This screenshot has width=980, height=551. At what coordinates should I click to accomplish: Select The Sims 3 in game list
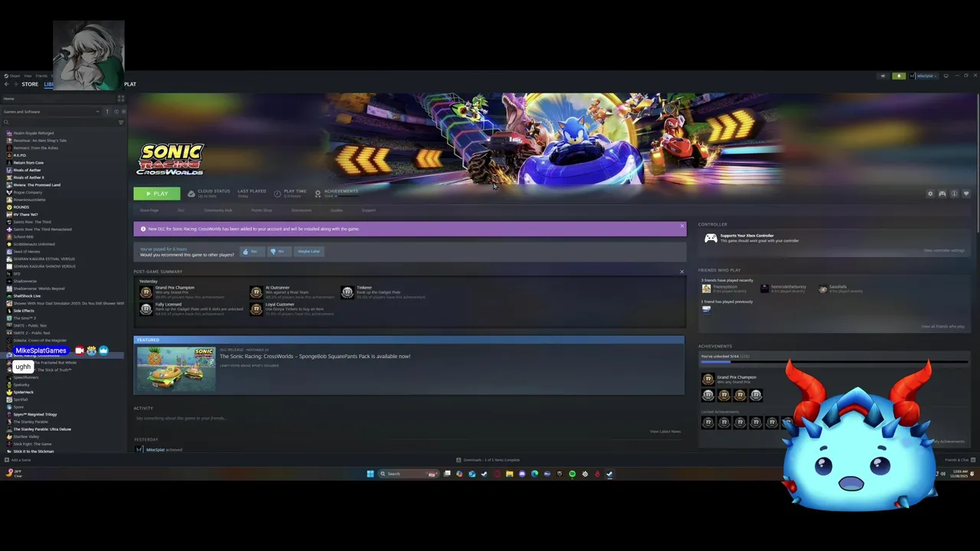(24, 318)
